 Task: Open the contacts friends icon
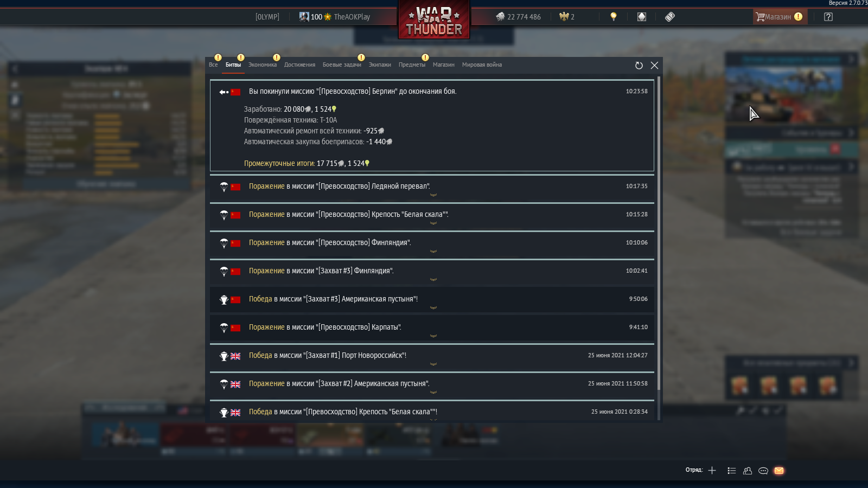[x=748, y=471]
